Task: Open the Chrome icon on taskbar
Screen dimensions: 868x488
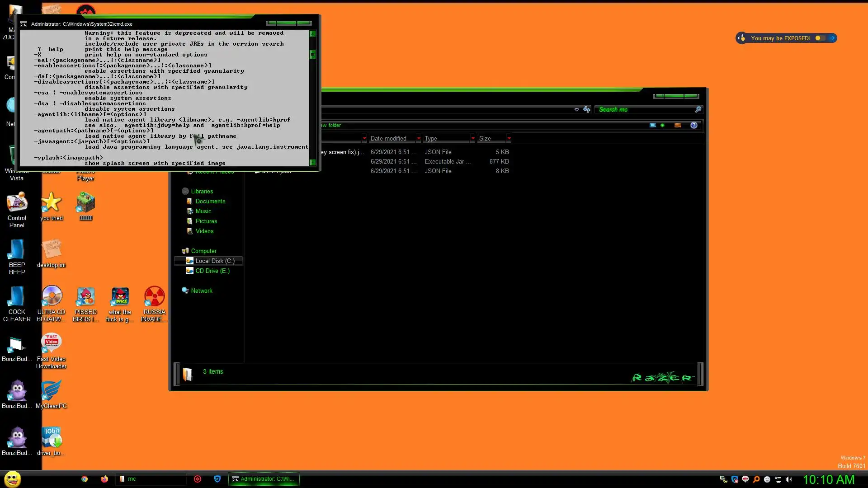Action: [85, 479]
